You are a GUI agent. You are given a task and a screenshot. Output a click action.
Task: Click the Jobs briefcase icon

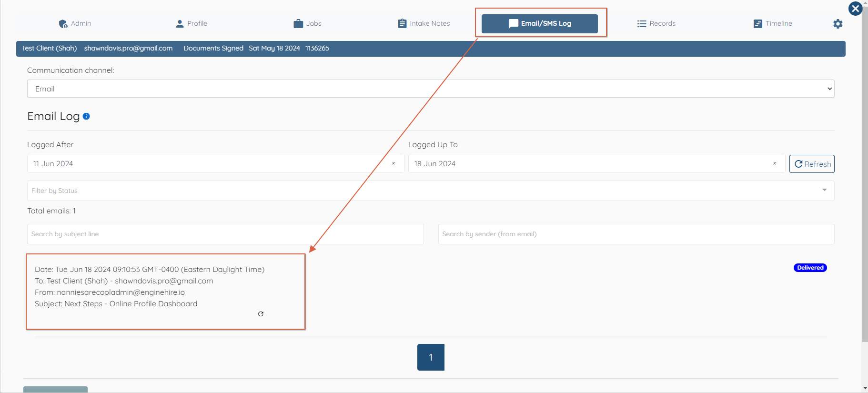(298, 23)
